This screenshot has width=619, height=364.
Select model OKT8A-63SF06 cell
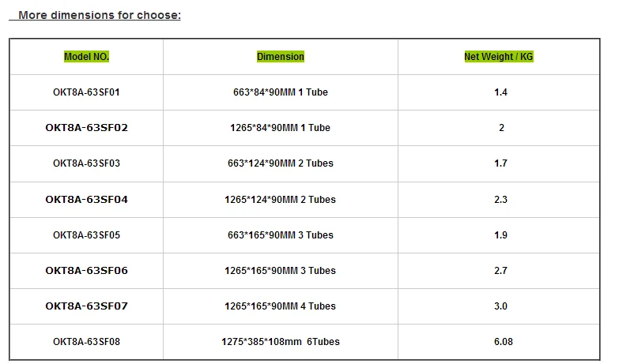pos(86,271)
